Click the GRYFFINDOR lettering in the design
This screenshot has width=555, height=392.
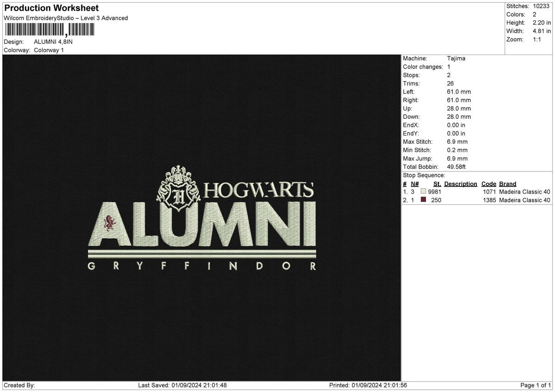[202, 266]
